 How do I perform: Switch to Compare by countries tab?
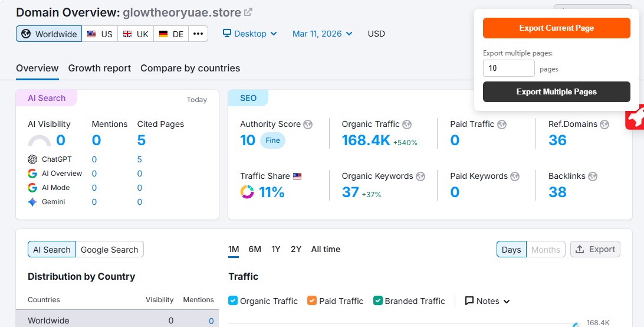(x=190, y=68)
